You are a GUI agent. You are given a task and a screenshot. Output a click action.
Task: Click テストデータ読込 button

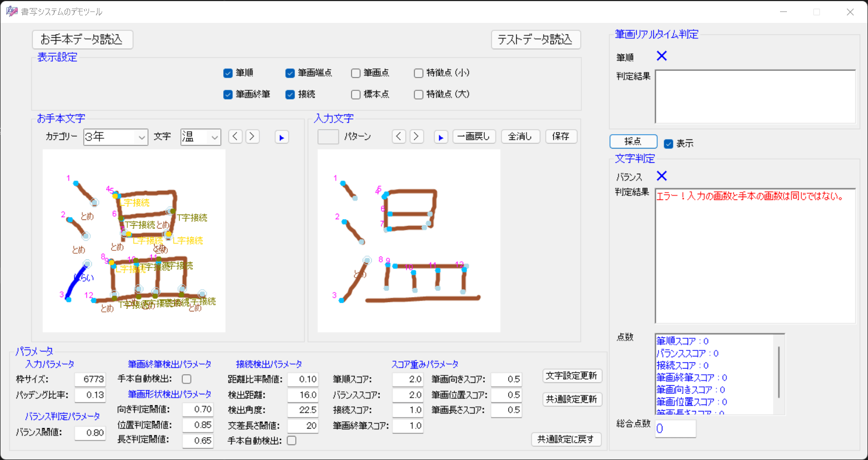coord(536,39)
